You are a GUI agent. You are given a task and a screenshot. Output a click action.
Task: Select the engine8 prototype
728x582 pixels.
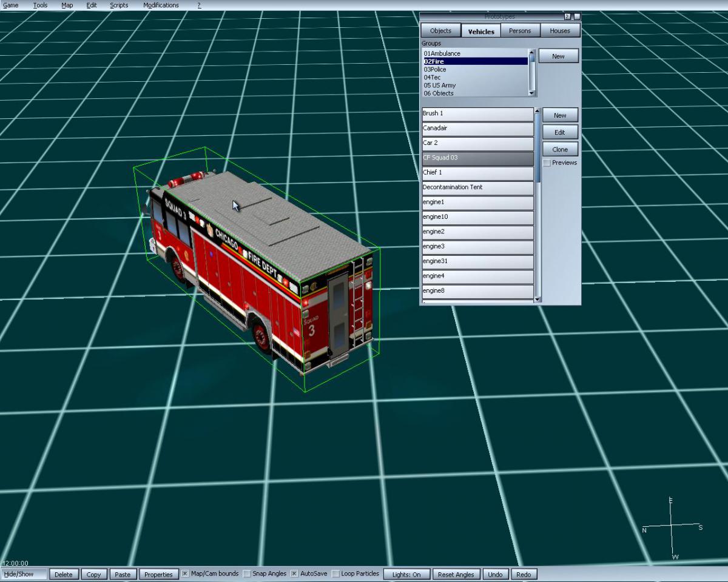tap(477, 292)
